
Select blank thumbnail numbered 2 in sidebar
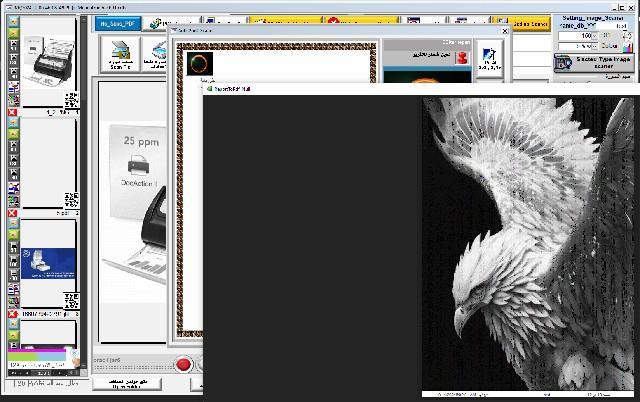coord(48,162)
